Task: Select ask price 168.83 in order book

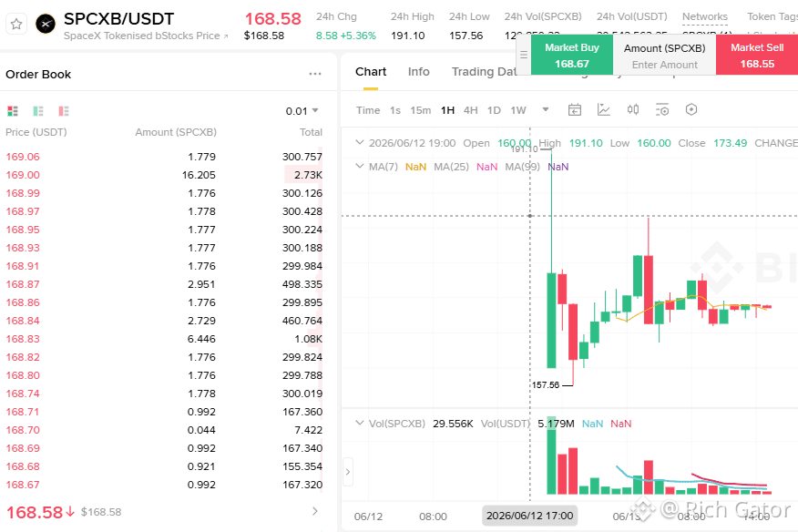Action: (x=23, y=339)
